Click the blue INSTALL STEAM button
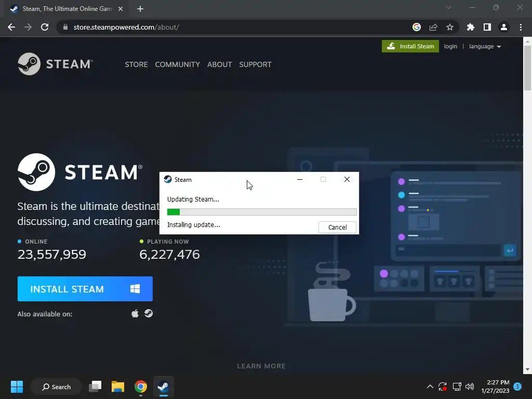Viewport: 532px width, 399px height. point(85,289)
